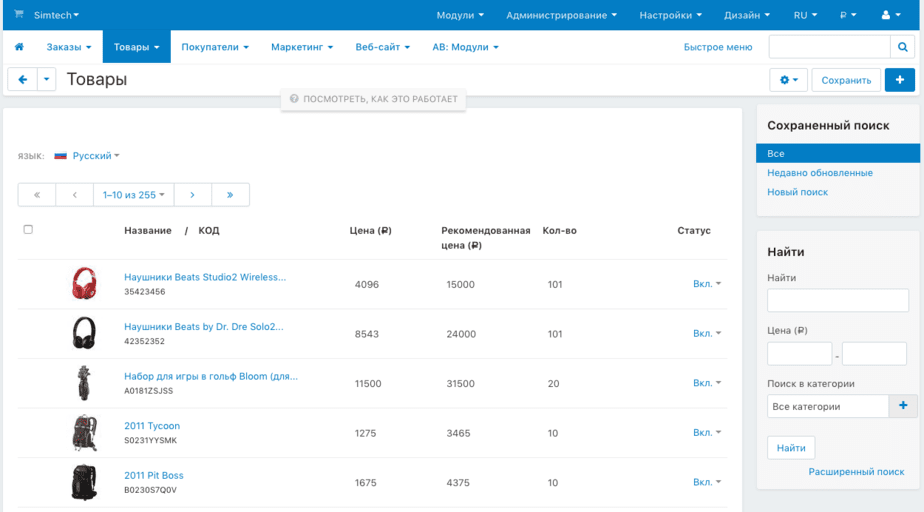Image resolution: width=924 pixels, height=512 pixels.
Task: Open the 2011 Tycoon product link
Action: point(152,425)
